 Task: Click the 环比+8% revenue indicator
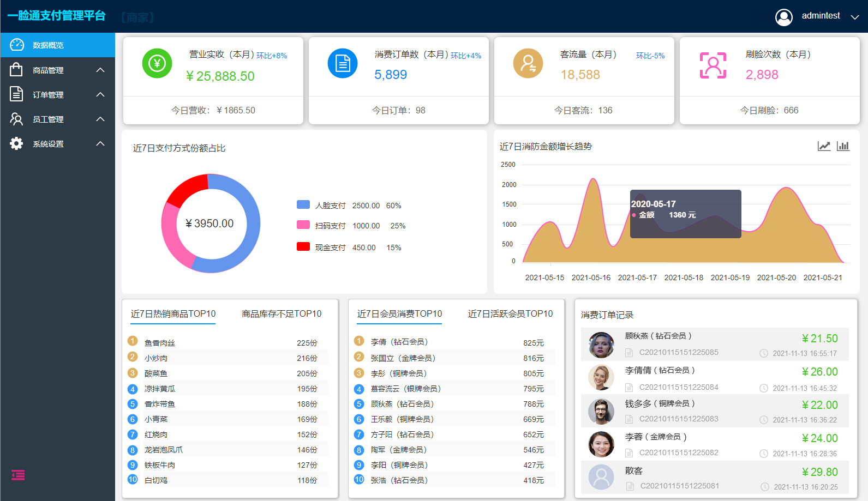click(x=272, y=56)
